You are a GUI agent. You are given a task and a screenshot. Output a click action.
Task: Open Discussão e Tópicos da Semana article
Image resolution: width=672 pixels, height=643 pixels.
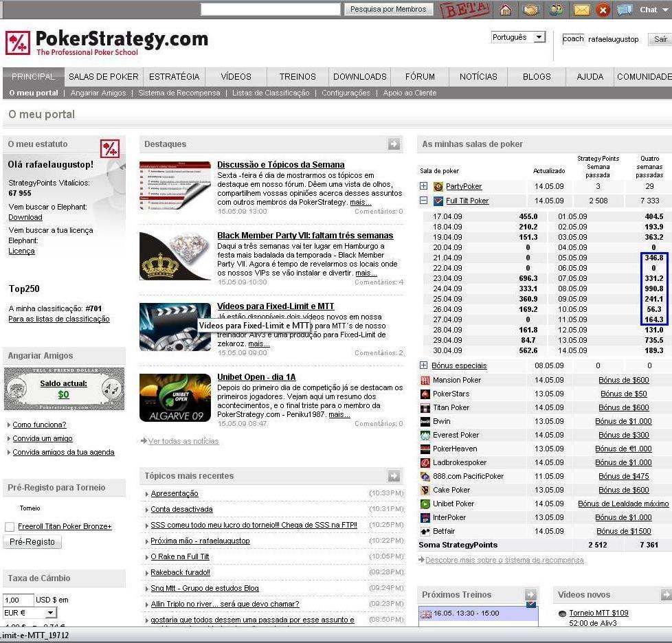pos(281,164)
